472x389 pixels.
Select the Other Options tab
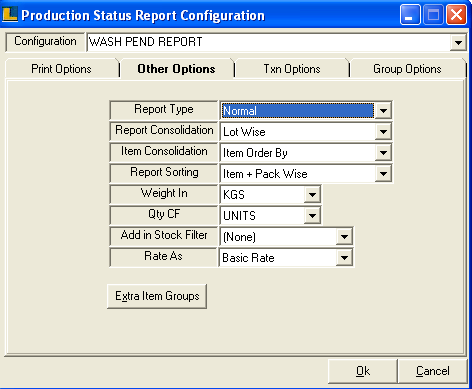click(177, 69)
